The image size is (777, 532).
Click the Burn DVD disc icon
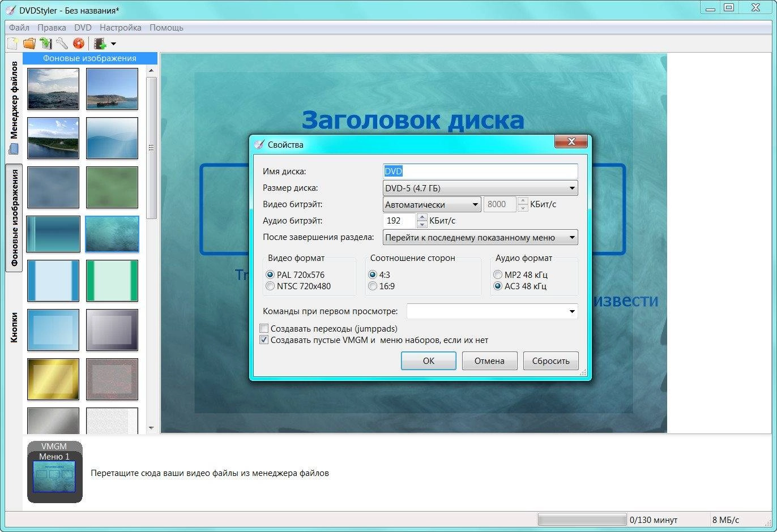coord(78,43)
